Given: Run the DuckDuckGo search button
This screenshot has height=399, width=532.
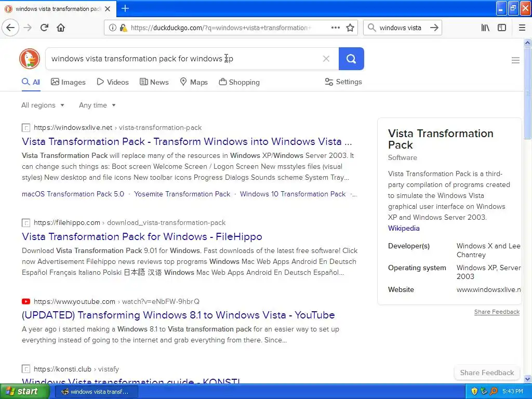Looking at the screenshot, I should (351, 59).
